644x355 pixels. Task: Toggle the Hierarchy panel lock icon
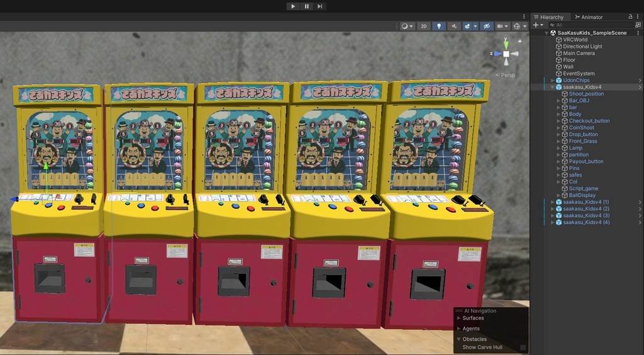pos(630,16)
